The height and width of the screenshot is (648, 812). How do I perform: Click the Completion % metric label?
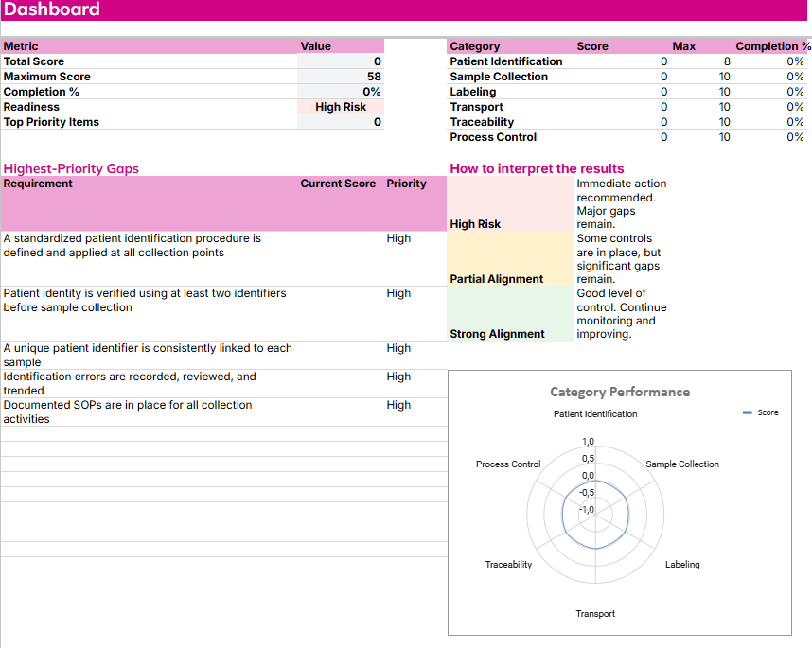41,92
